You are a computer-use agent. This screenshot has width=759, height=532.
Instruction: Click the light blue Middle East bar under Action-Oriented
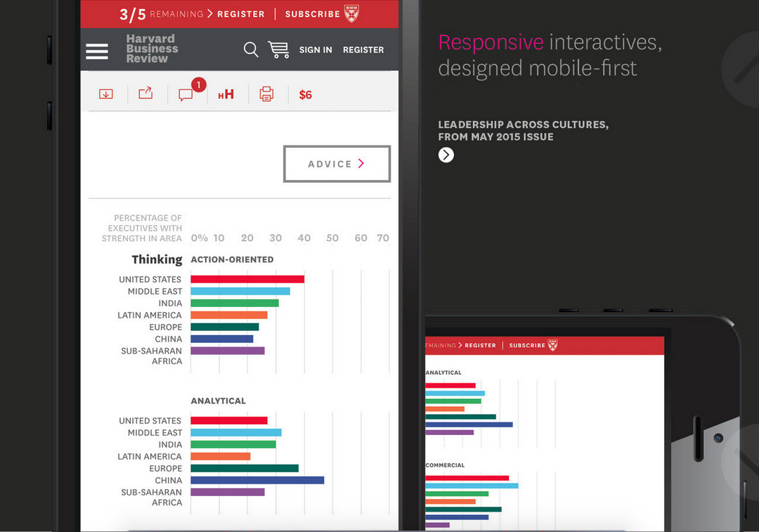tap(240, 291)
